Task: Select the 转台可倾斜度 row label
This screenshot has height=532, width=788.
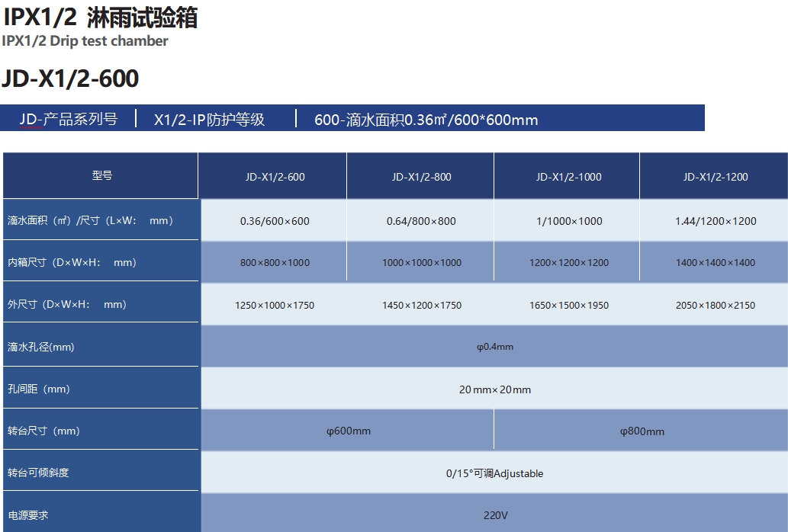Action: coord(38,473)
